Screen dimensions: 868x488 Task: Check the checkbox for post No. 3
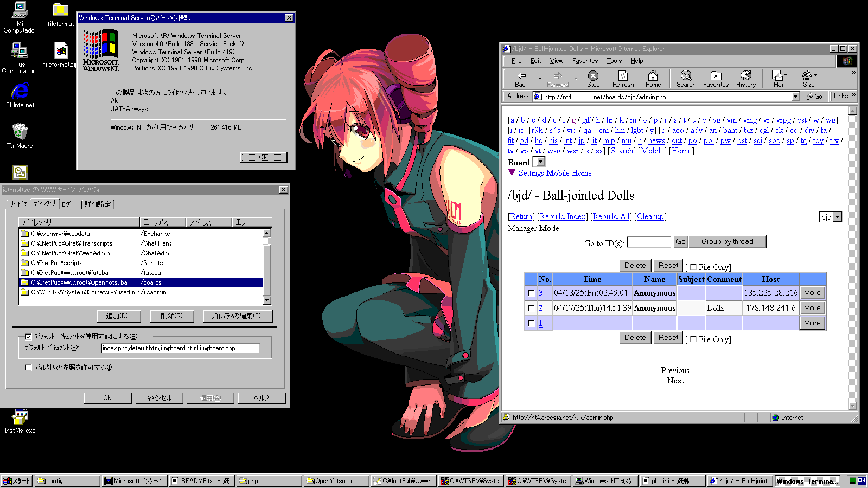point(531,293)
